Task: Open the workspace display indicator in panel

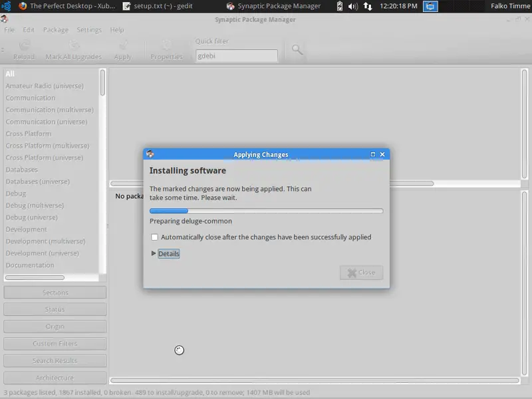Action: (430, 6)
